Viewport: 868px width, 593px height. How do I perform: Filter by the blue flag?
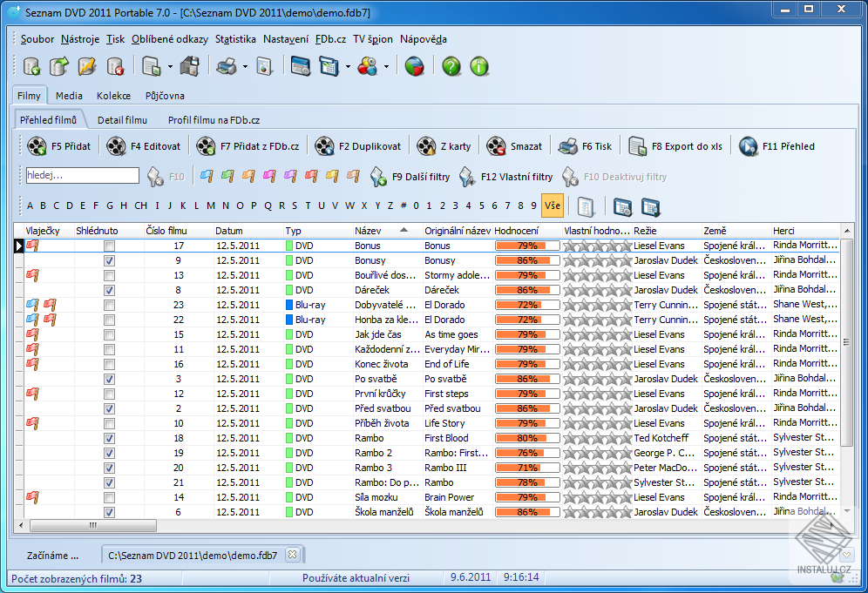[207, 177]
